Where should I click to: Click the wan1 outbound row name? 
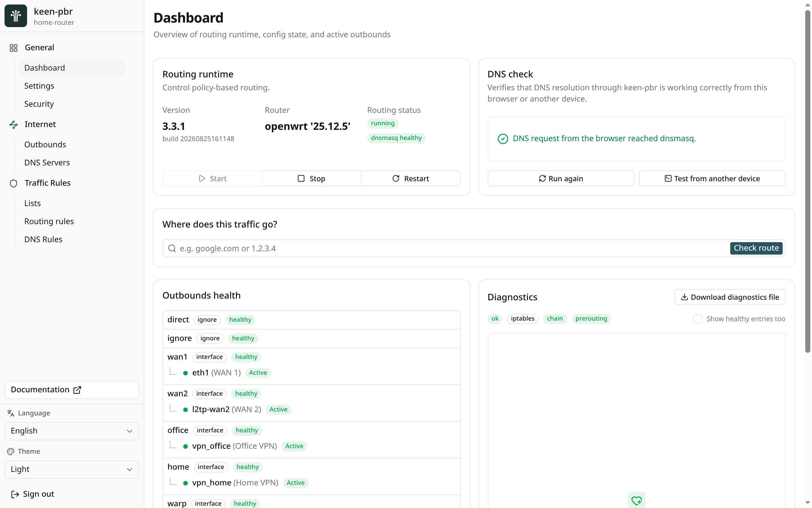[177, 357]
